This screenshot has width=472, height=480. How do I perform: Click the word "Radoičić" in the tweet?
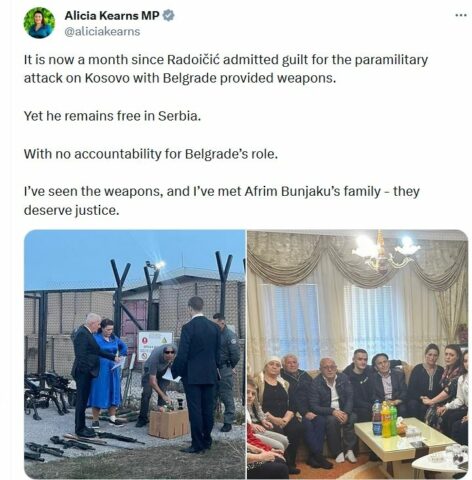point(193,60)
